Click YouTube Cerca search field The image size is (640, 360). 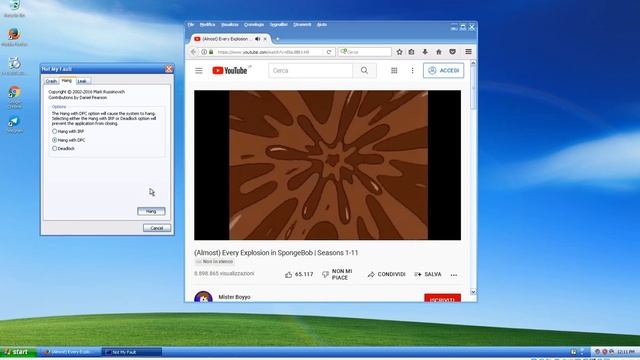(x=311, y=71)
